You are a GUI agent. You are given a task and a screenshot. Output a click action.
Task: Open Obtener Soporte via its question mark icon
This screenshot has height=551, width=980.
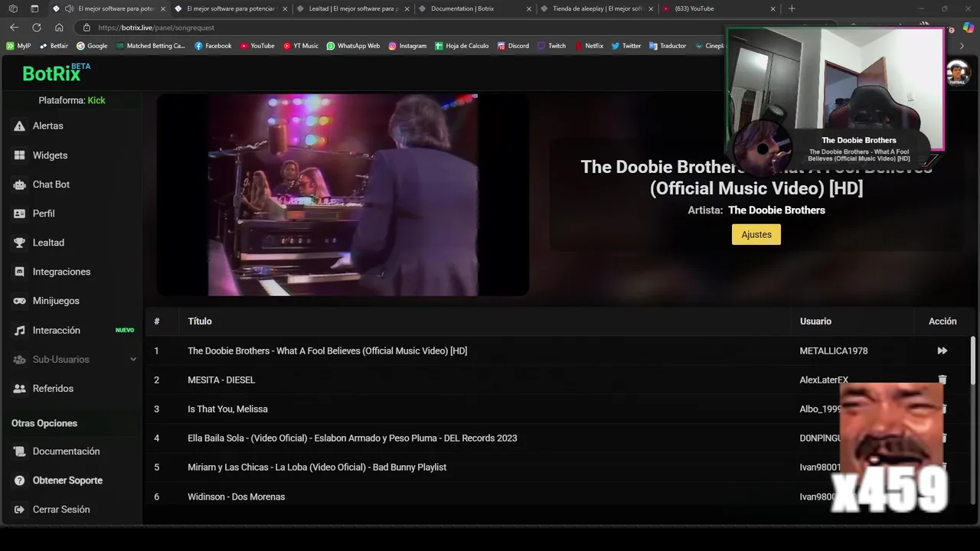pos(19,481)
